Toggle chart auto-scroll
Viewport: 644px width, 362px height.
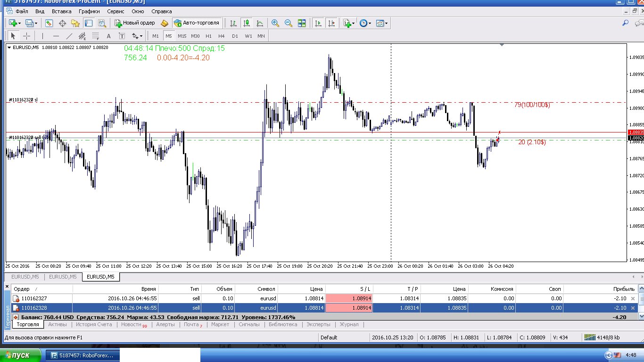coord(318,23)
